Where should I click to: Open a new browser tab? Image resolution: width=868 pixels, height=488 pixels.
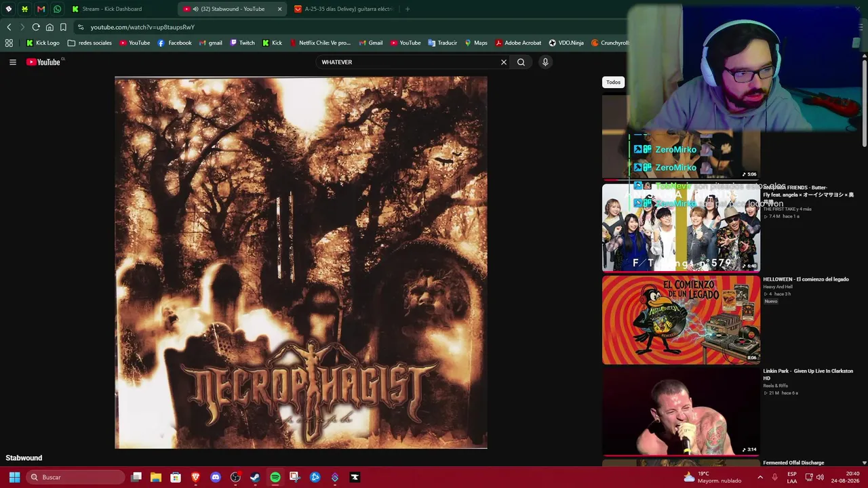click(x=408, y=9)
